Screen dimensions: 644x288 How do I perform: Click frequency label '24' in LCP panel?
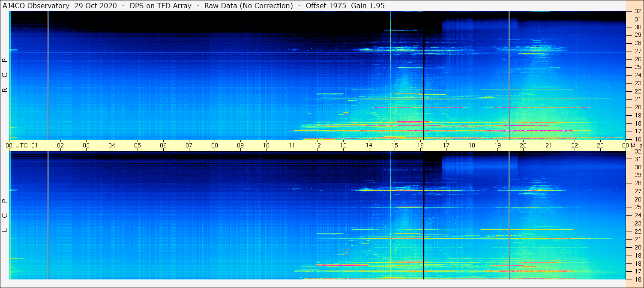[x=638, y=215]
